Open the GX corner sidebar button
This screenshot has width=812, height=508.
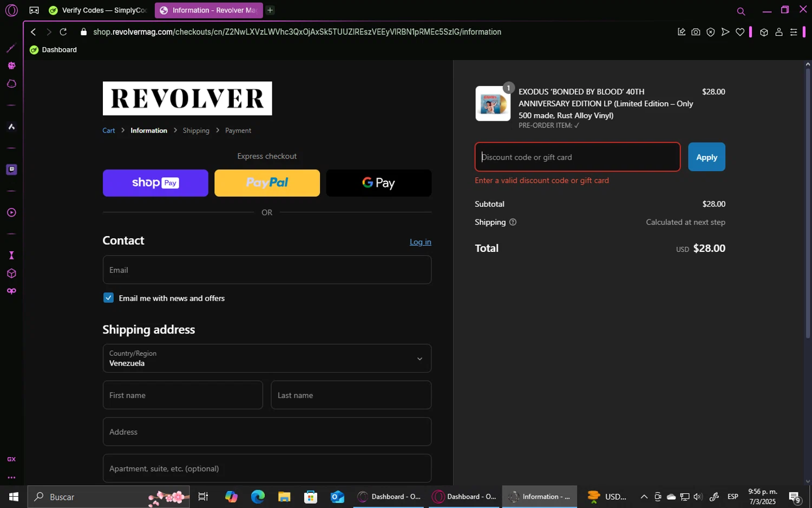pos(11,459)
